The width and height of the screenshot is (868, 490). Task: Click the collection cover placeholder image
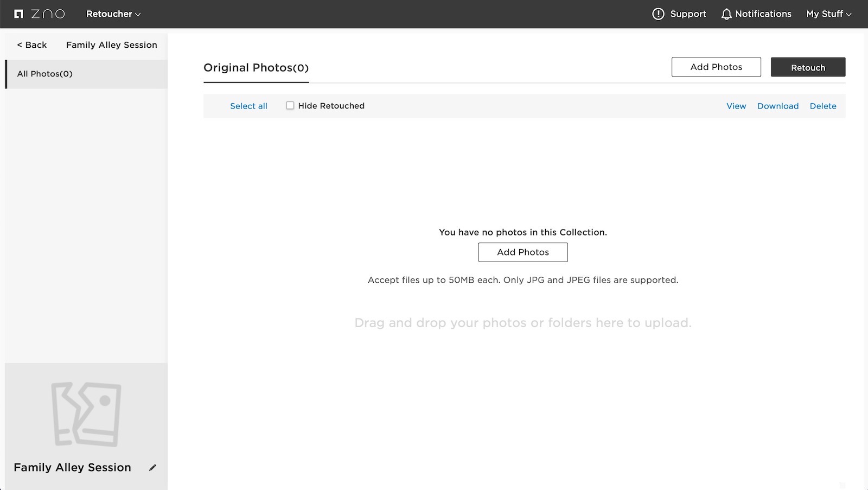pos(86,414)
